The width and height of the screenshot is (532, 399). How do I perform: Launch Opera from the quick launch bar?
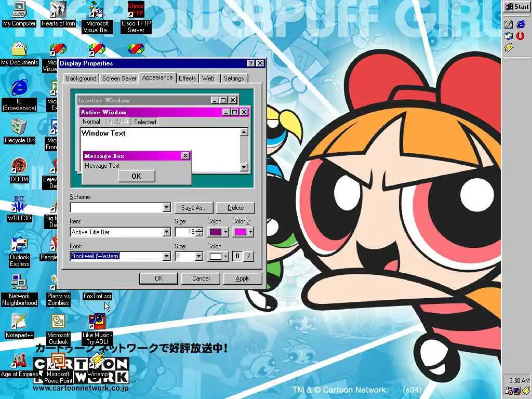coord(521,36)
